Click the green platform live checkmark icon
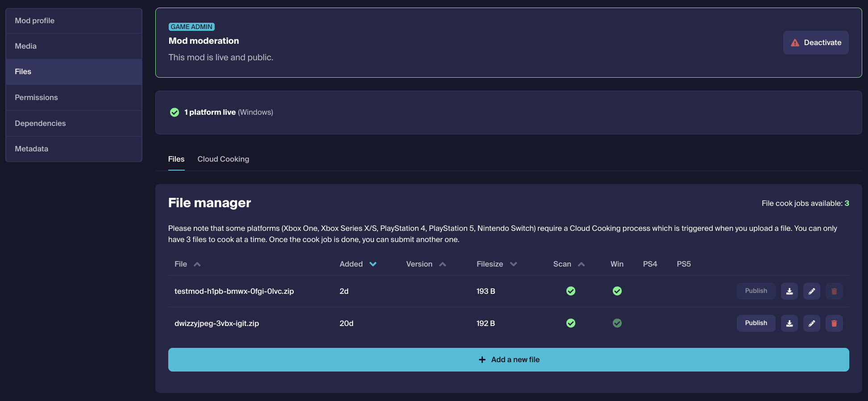Screen dimensions: 868x401 [x=174, y=112]
